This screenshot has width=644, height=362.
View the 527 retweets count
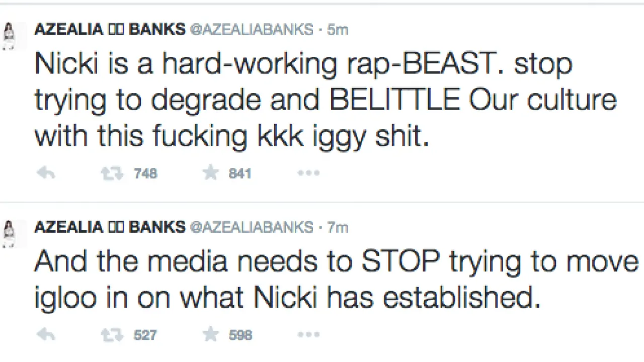[x=145, y=335]
